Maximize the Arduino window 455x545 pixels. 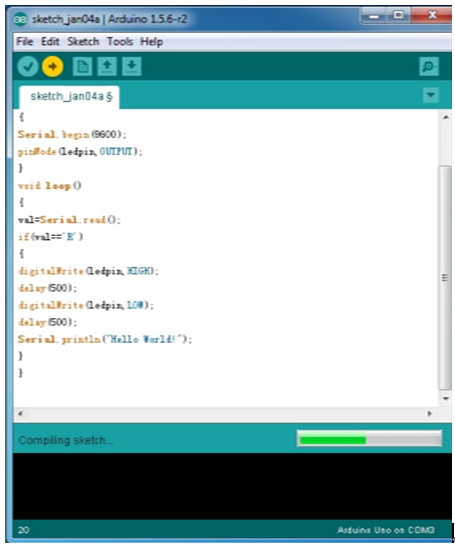[398, 15]
